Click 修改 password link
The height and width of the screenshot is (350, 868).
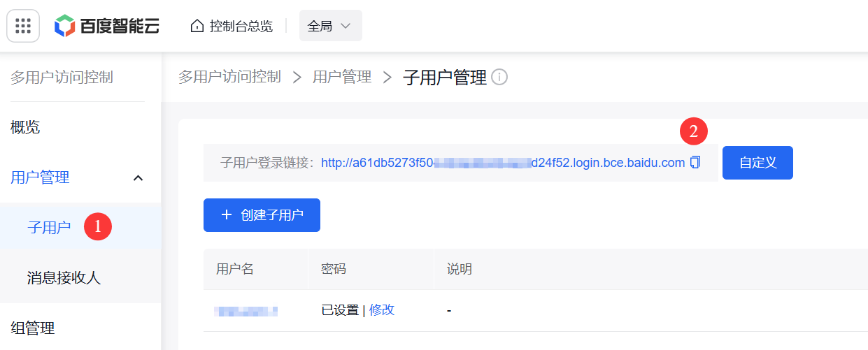pos(382,310)
